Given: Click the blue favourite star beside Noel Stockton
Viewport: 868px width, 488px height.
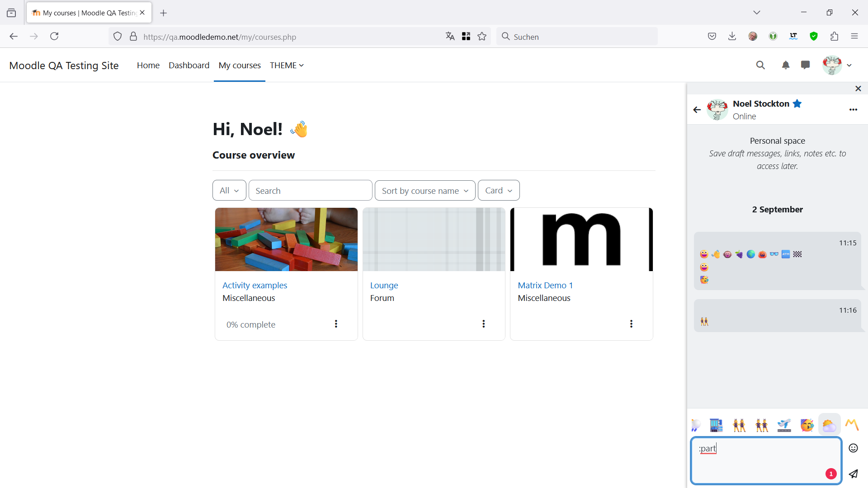Looking at the screenshot, I should 797,103.
